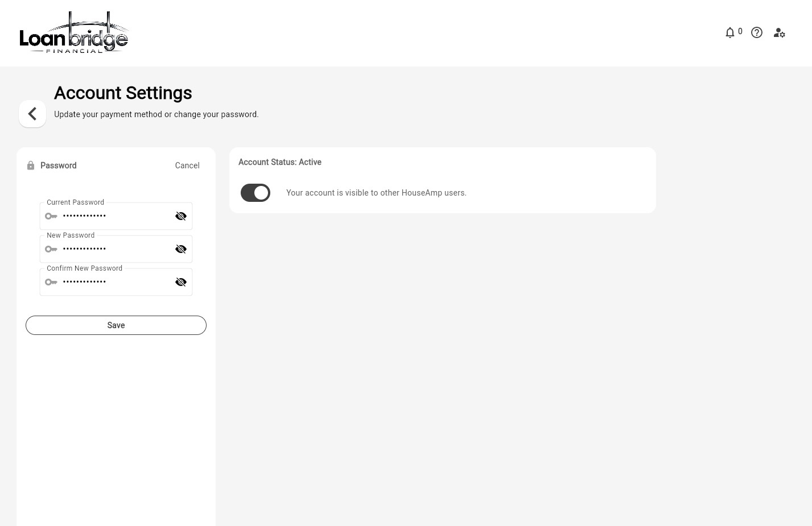Click the key icon in Confirm New Password
The width and height of the screenshot is (812, 526).
[51, 282]
